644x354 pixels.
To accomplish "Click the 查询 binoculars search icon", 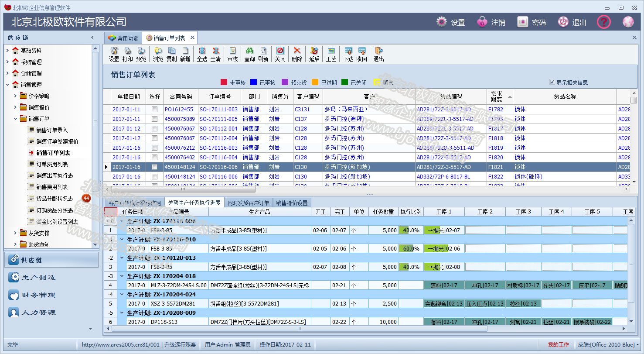I will click(x=249, y=51).
